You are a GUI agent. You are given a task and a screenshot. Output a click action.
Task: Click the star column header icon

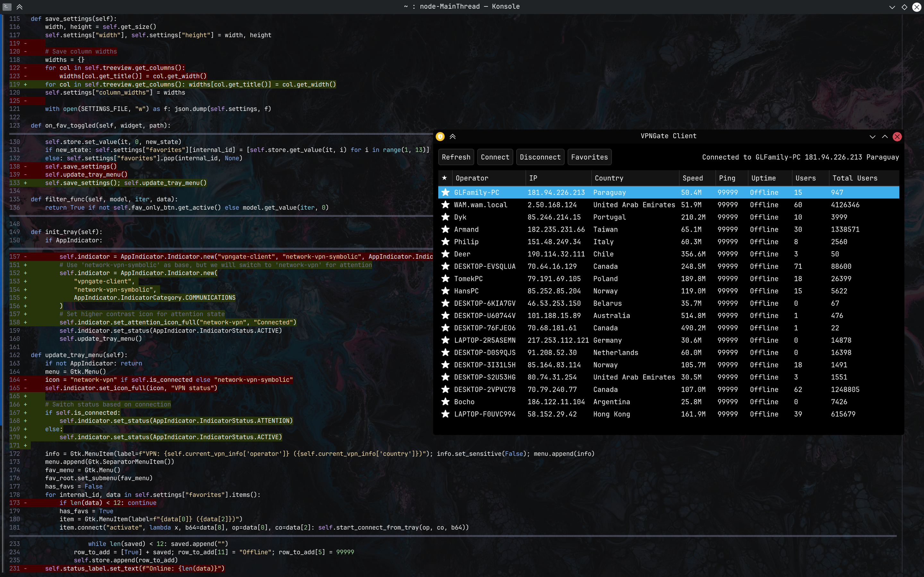point(444,178)
